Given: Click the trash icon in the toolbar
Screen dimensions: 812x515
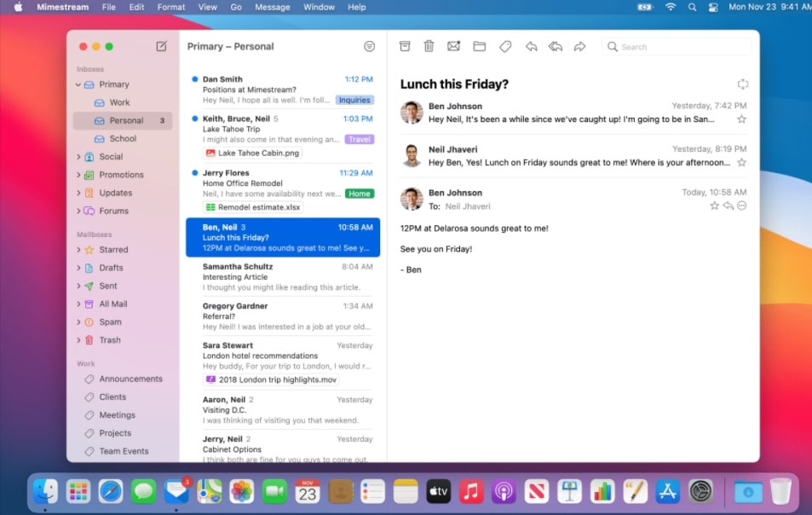Looking at the screenshot, I should 429,47.
